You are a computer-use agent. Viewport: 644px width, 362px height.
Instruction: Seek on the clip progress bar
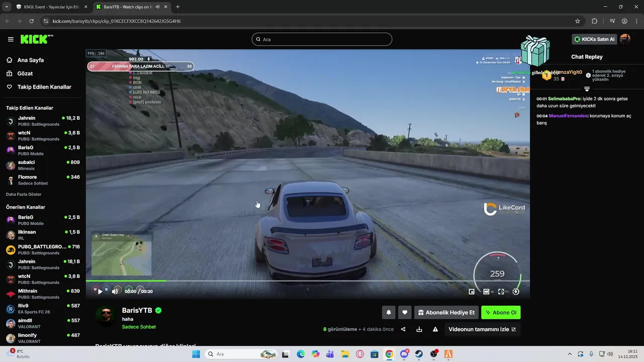click(x=307, y=281)
